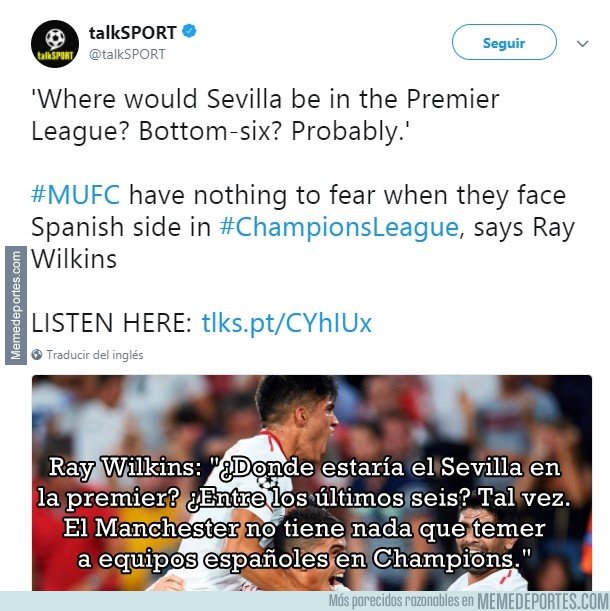The image size is (610, 611).
Task: Open the talkSPORT profile avatar
Action: pos(55,44)
